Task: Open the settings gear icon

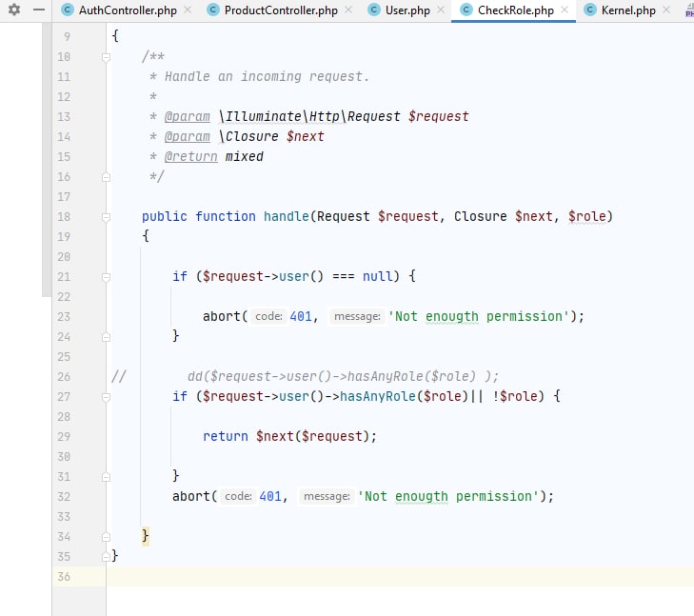Action: [14, 10]
